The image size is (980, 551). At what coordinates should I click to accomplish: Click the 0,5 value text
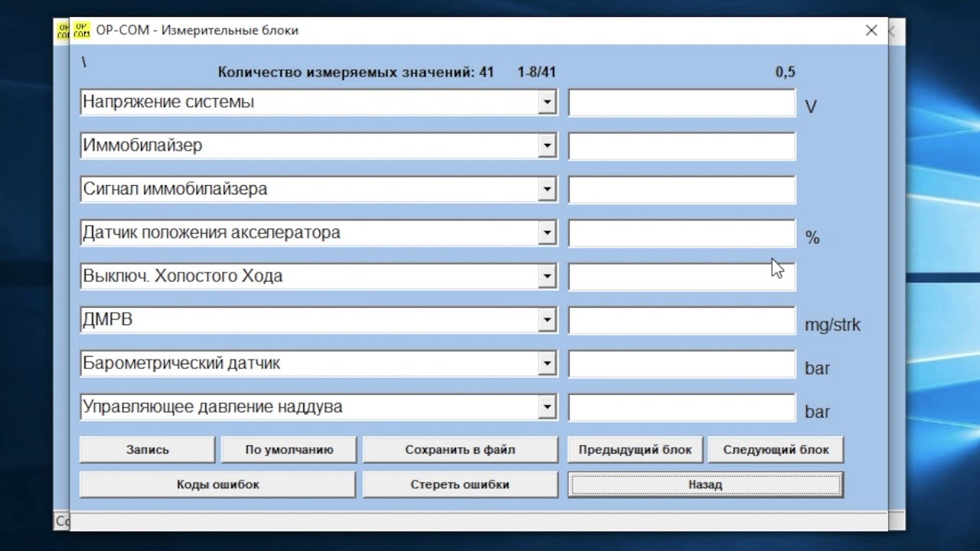tap(786, 73)
